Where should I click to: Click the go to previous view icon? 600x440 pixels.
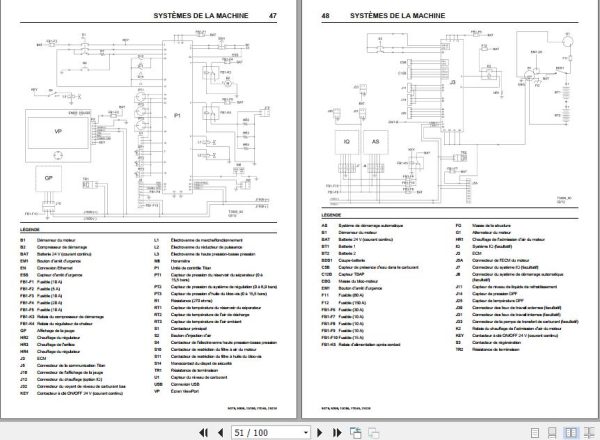tap(355, 433)
